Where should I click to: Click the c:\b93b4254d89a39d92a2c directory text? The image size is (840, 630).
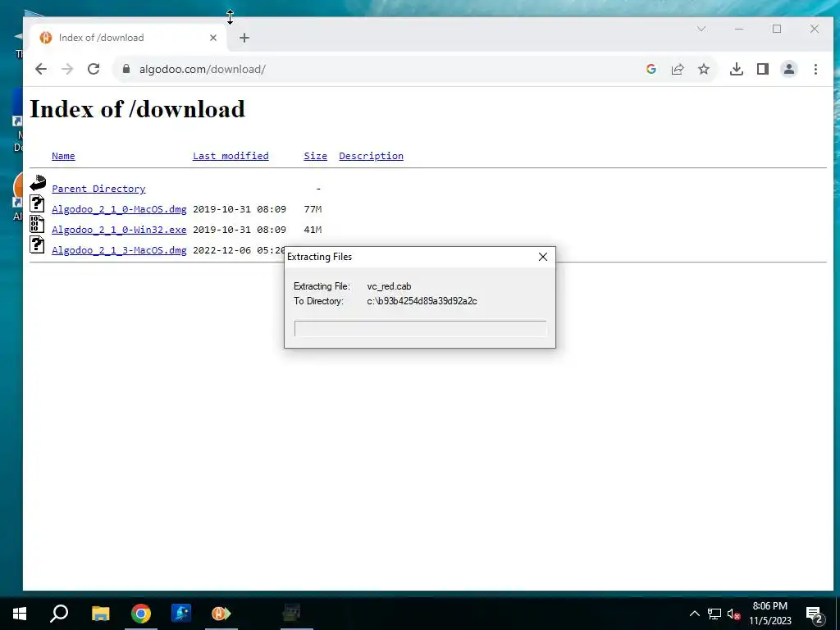(422, 301)
